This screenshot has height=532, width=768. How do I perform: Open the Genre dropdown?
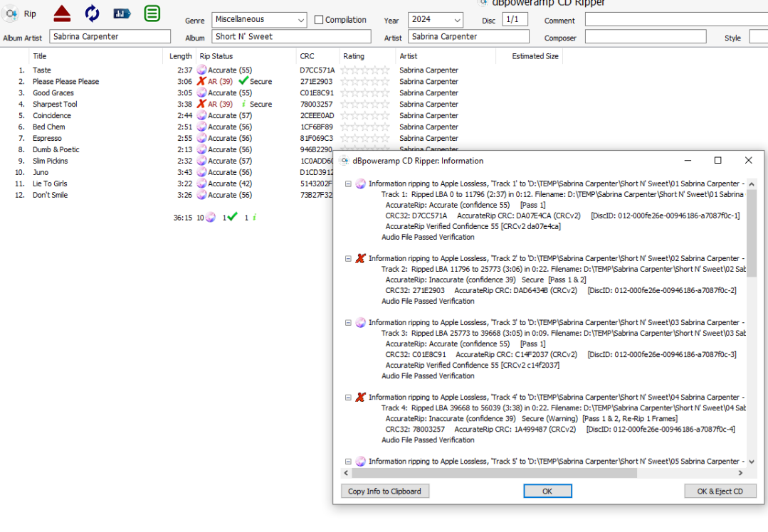point(259,20)
